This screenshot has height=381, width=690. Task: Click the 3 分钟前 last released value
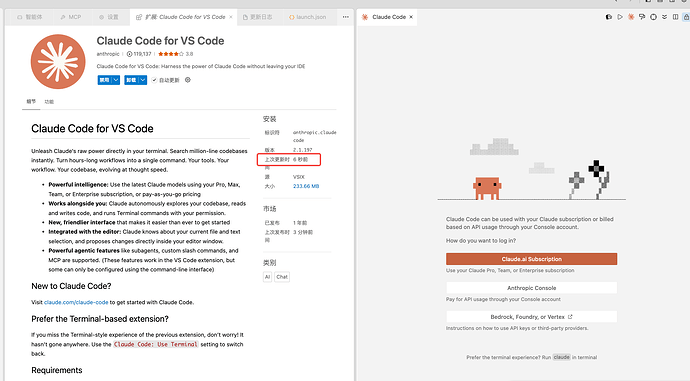pos(302,232)
